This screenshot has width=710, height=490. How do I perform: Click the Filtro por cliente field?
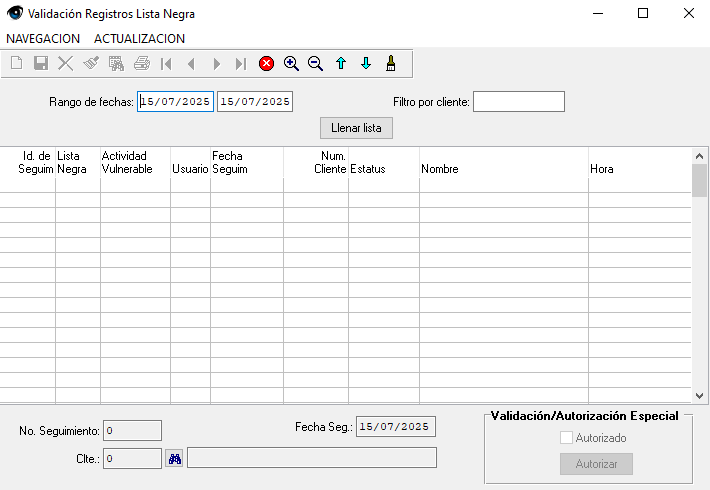tap(518, 102)
